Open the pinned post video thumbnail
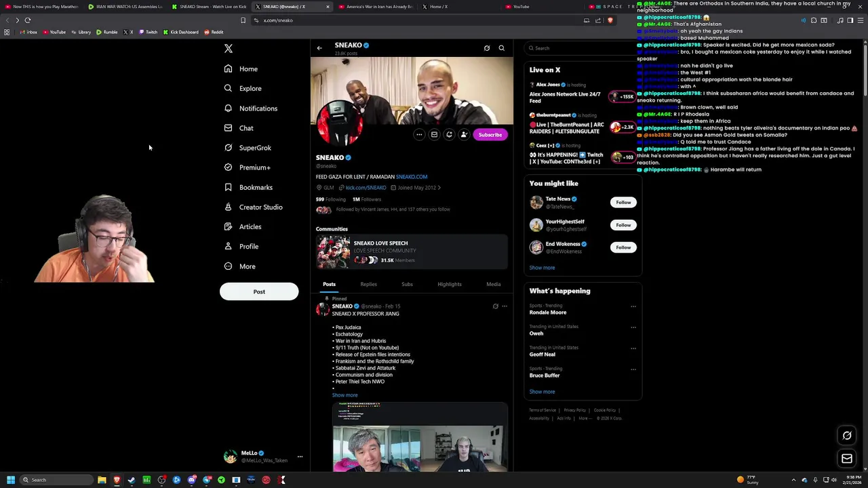This screenshot has height=488, width=868. [x=420, y=437]
